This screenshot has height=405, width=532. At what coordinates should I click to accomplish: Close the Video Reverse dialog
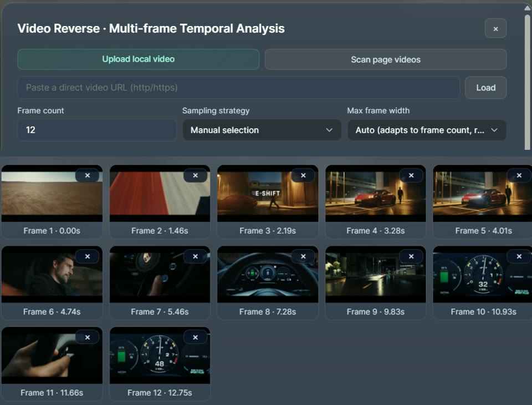coord(495,28)
